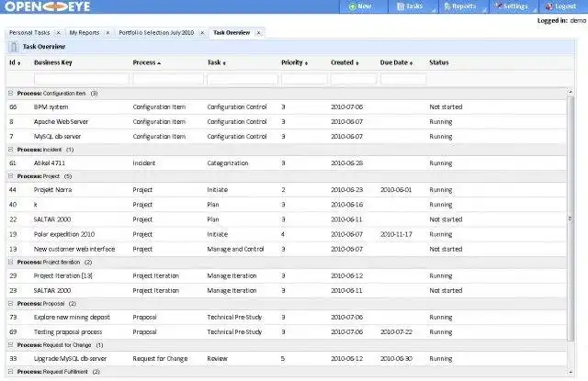The image size is (588, 381).
Task: Select the New customer web interface row
Action: pyautogui.click(x=287, y=249)
